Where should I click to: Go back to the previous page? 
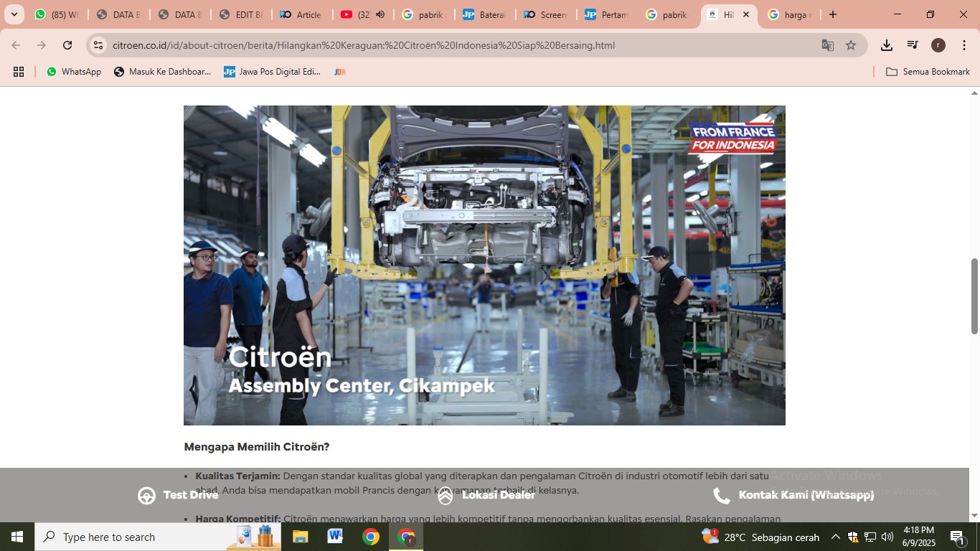click(16, 45)
